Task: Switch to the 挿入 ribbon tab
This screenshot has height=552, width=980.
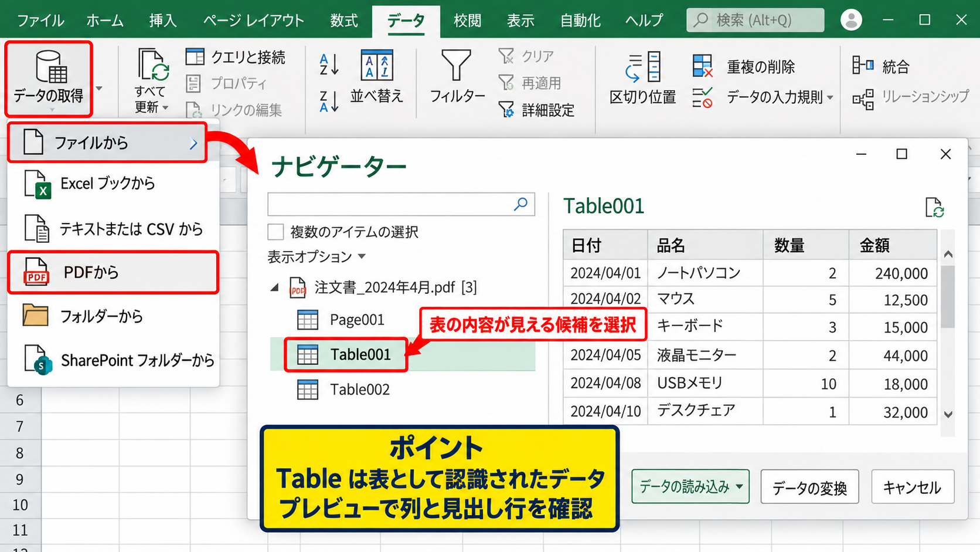Action: pyautogui.click(x=163, y=21)
